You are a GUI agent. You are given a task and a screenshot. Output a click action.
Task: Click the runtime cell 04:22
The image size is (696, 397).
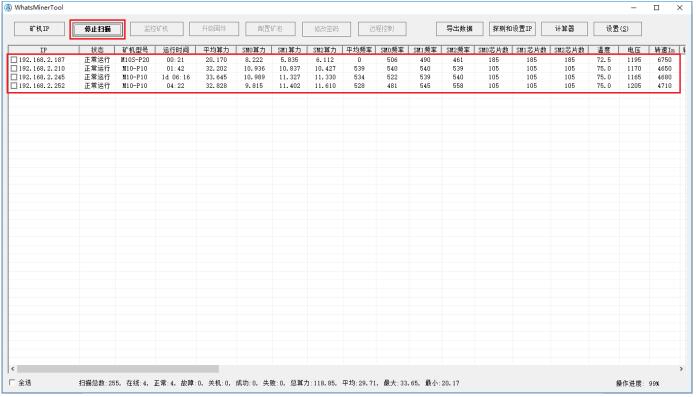[x=175, y=86]
